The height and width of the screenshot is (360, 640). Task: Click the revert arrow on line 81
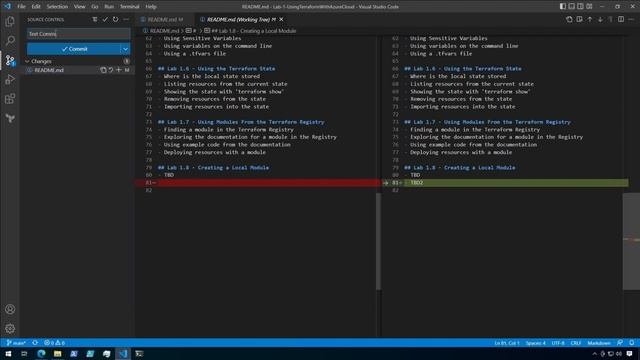pos(385,183)
